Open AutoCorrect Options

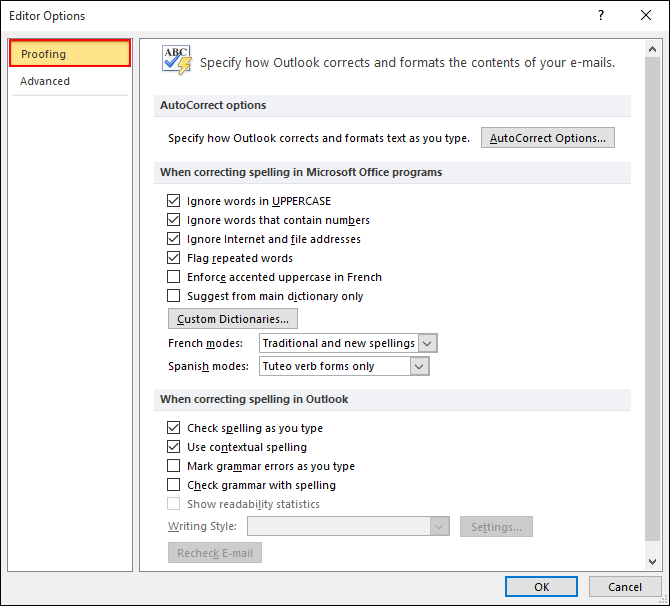tap(548, 138)
